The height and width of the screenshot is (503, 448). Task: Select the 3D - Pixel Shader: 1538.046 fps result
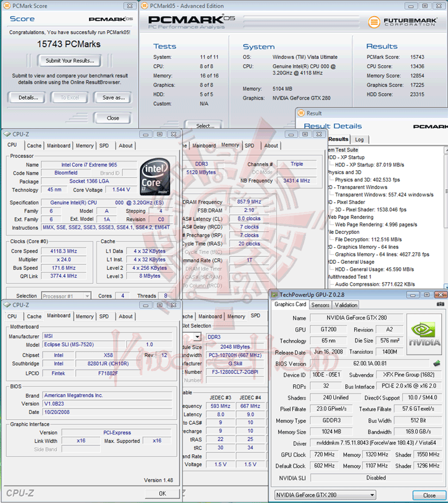click(x=370, y=209)
